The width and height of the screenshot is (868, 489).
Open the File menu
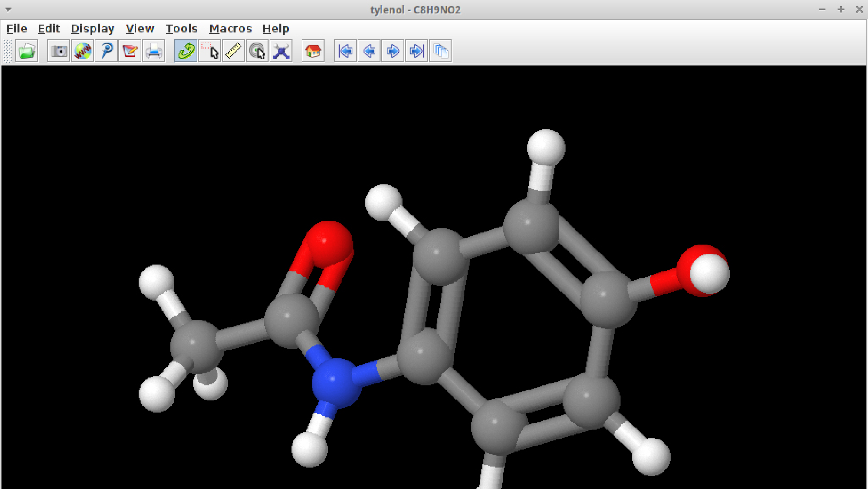tap(17, 29)
